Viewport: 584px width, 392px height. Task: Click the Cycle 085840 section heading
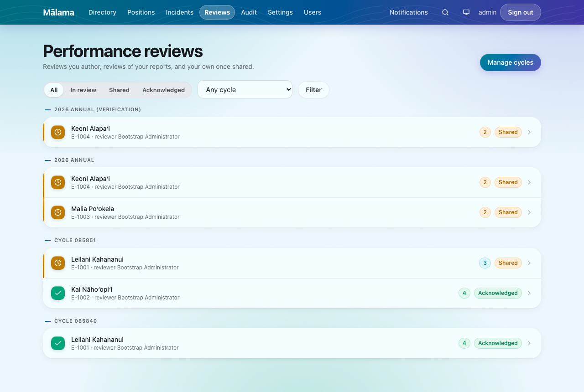click(76, 321)
